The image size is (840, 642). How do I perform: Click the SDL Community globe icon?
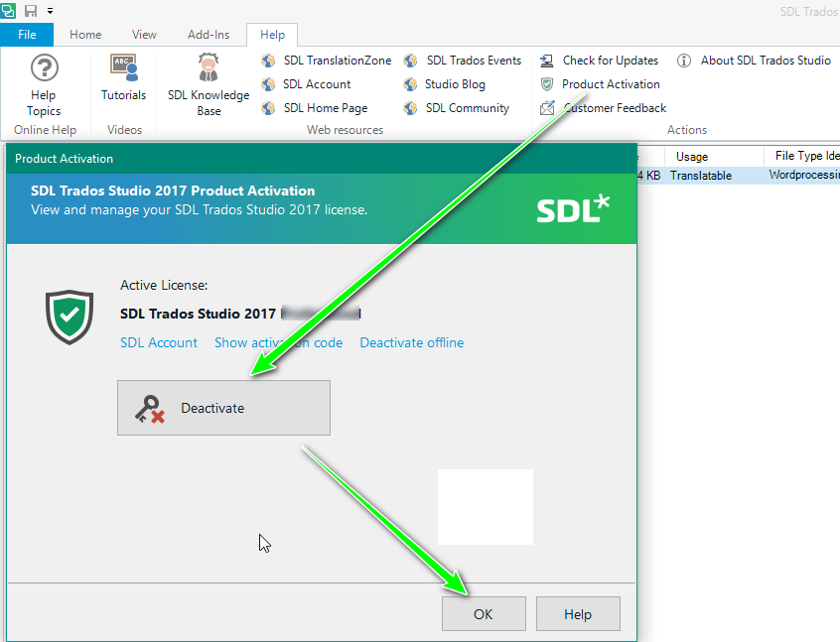tap(411, 108)
